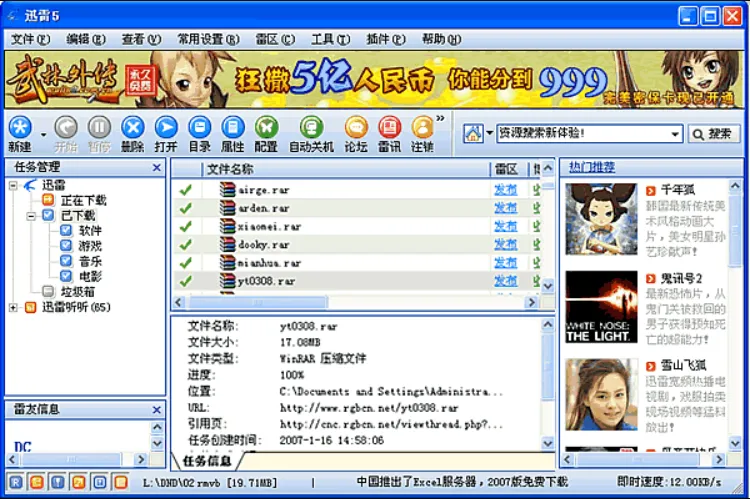Open the 帮助 menu
The height and width of the screenshot is (499, 750).
(441, 39)
